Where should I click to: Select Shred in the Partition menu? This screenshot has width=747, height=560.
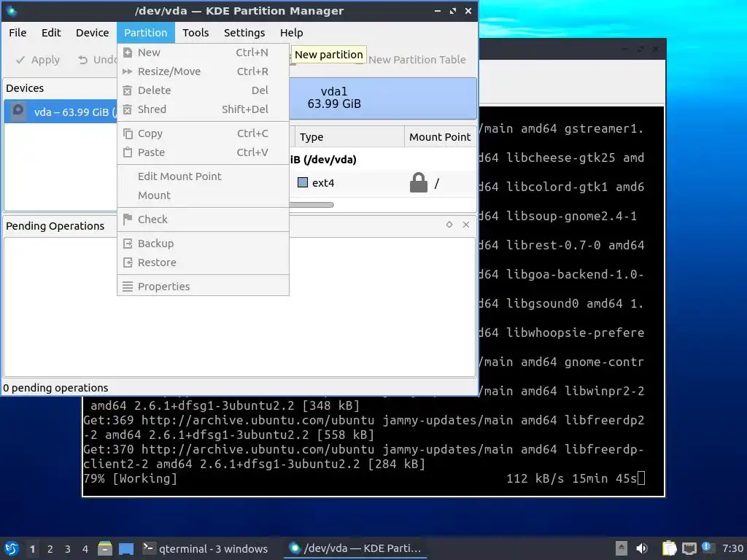(203, 109)
